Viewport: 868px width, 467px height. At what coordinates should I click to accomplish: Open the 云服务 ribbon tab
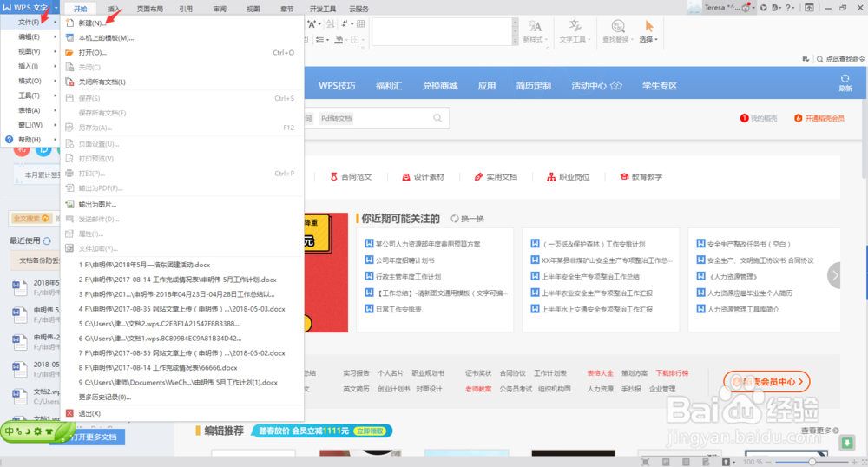358,9
